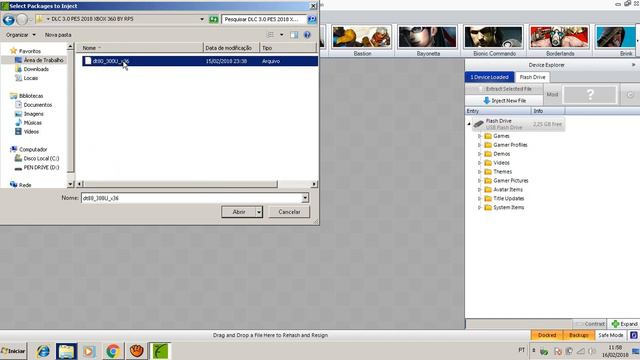
Task: Click Inject New File button
Action: click(504, 100)
